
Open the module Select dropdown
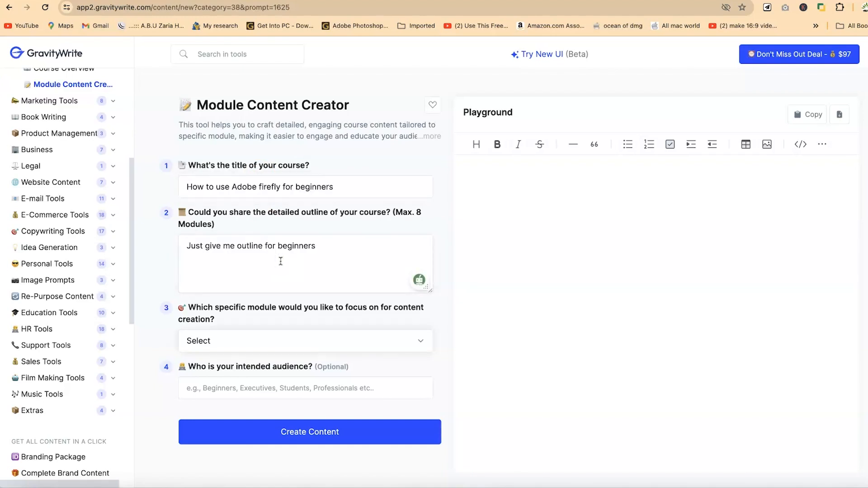pos(305,341)
